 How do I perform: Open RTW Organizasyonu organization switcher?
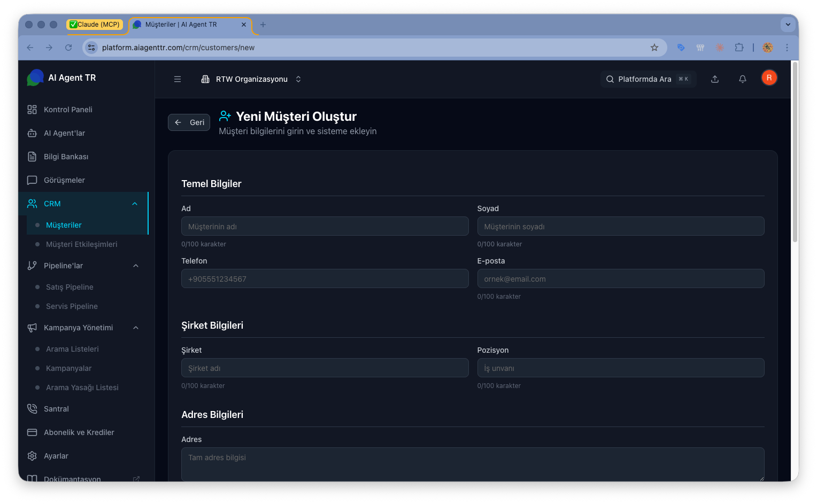coord(251,79)
